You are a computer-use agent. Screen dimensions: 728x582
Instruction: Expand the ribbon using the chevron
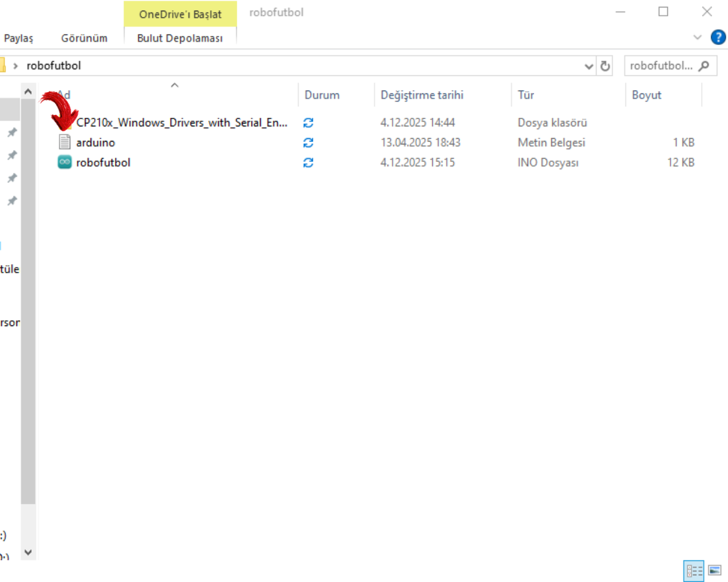coord(697,37)
